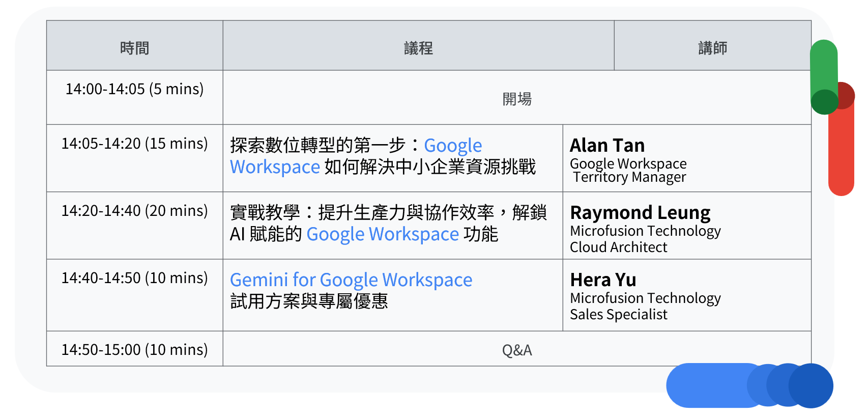Image resolution: width=868 pixels, height=416 pixels.
Task: Click the 試用方案與專屬優惠 text
Action: click(x=309, y=301)
